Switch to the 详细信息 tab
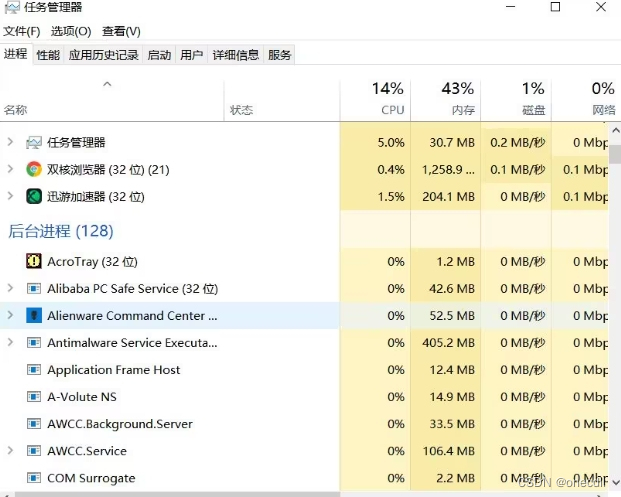Screen dimensions: 621x497 click(236, 55)
